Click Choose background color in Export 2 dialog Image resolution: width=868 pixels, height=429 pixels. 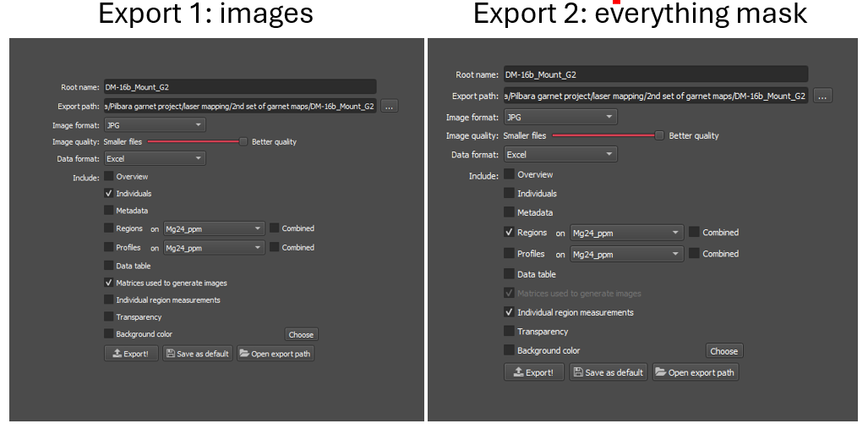point(724,351)
